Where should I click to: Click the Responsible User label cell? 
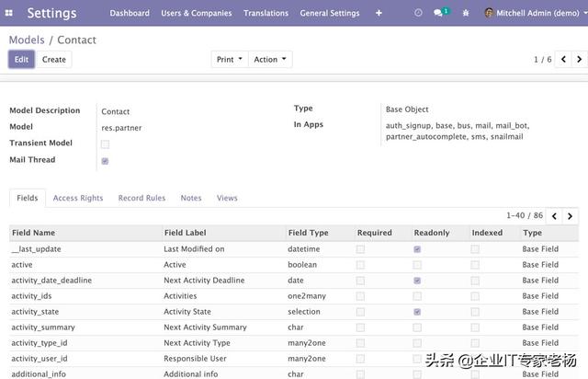(x=195, y=359)
